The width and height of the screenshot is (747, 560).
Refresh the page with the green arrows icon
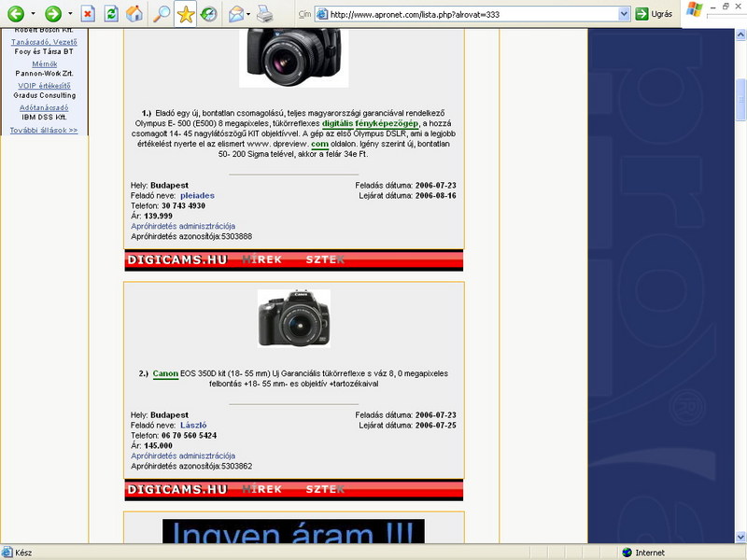pos(111,14)
